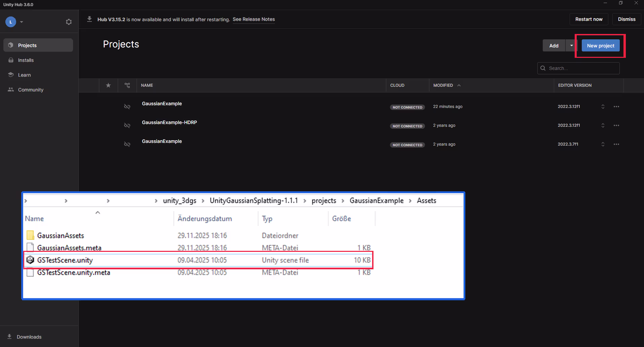Go to the Installs section

26,60
